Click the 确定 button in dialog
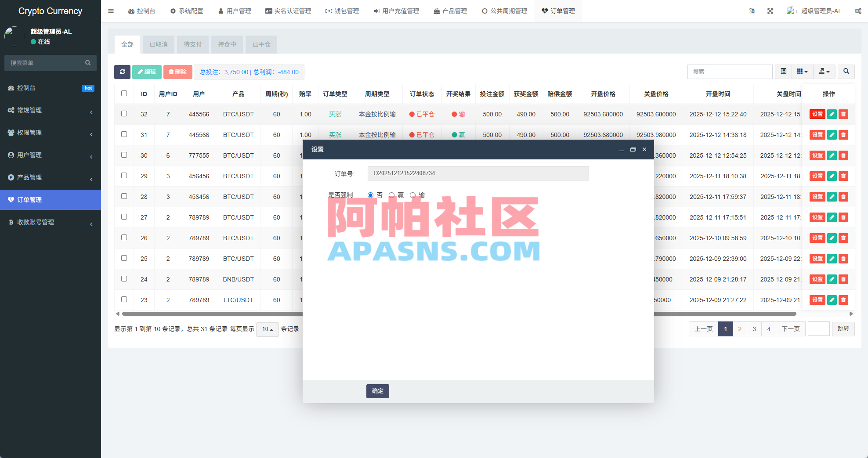This screenshot has width=868, height=458. click(x=378, y=391)
